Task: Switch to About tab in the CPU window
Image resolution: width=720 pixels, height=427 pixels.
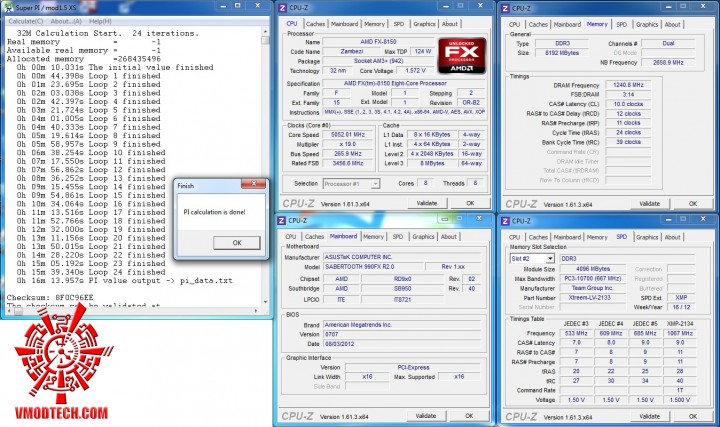Action: (x=450, y=24)
